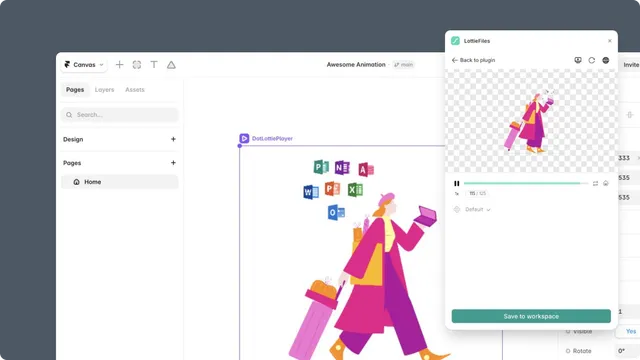640x360 pixels.
Task: Open the main branch badge
Action: click(403, 64)
